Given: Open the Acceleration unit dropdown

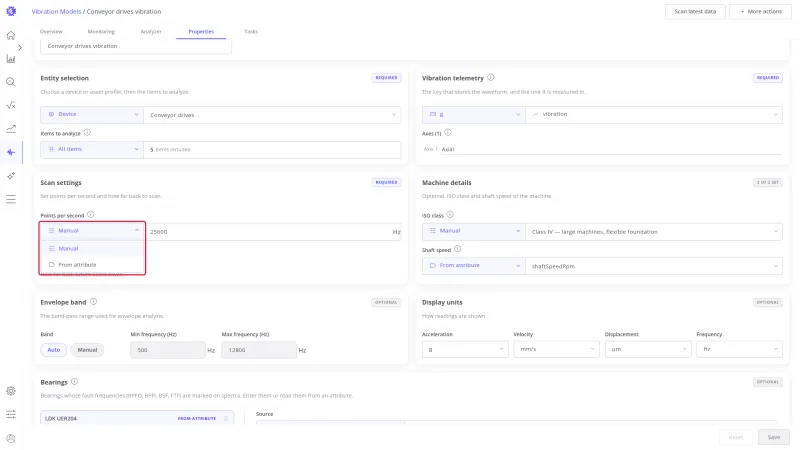Looking at the screenshot, I should tap(465, 349).
